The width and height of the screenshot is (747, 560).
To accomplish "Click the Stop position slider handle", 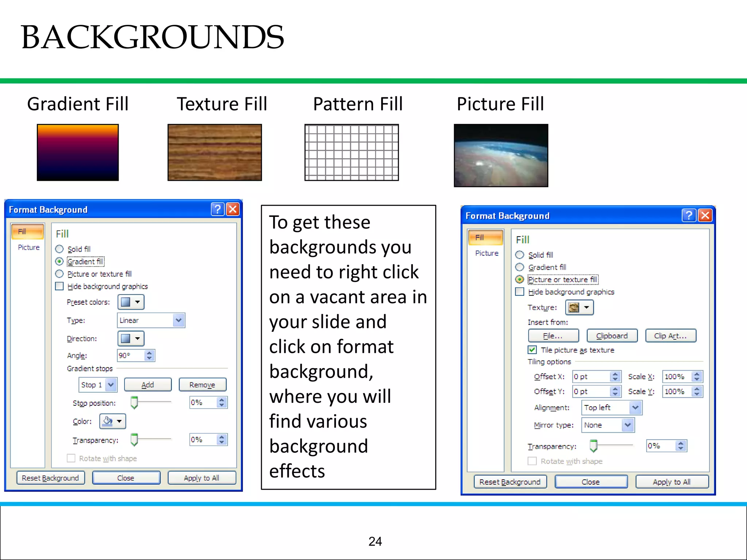I will 134,402.
